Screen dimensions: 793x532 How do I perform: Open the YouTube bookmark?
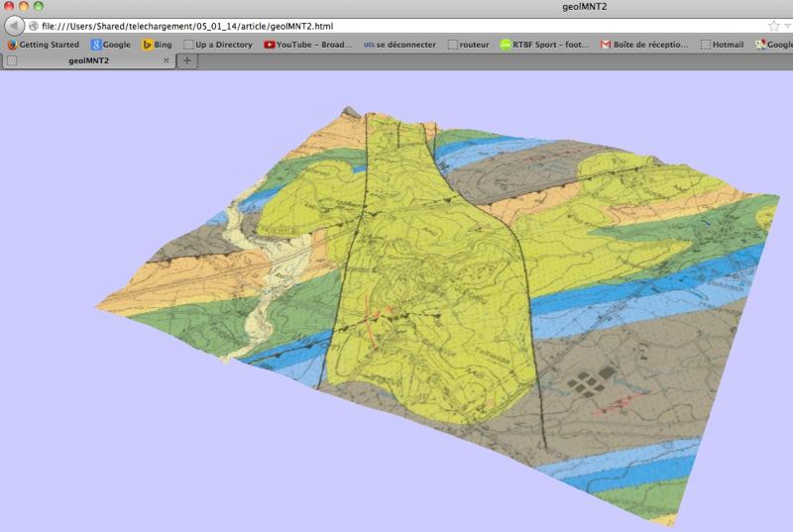[308, 45]
